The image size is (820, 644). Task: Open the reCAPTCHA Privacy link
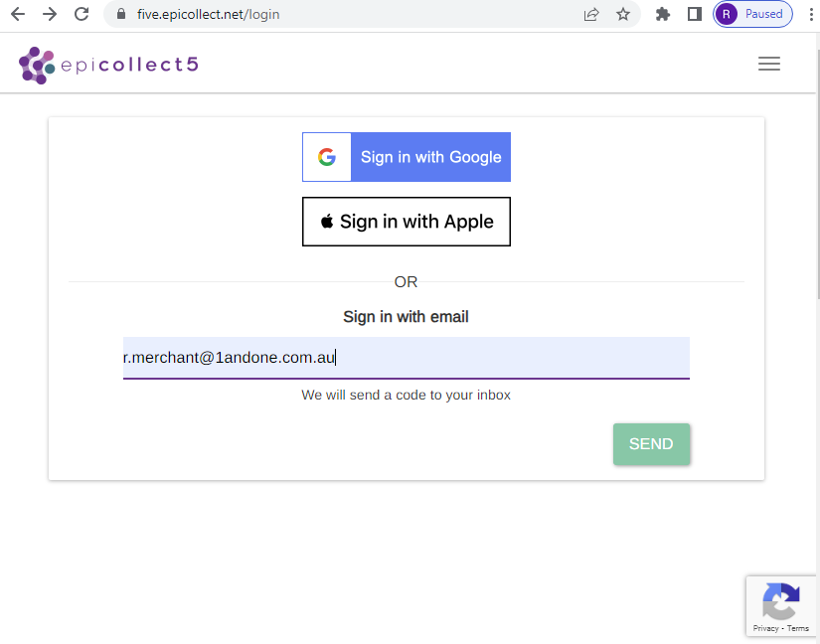click(765, 628)
